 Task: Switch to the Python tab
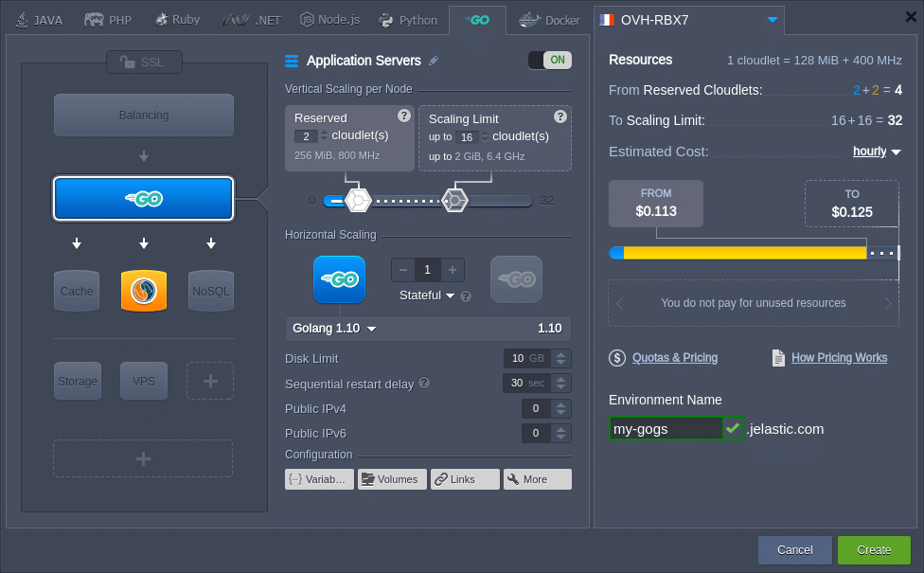408,19
